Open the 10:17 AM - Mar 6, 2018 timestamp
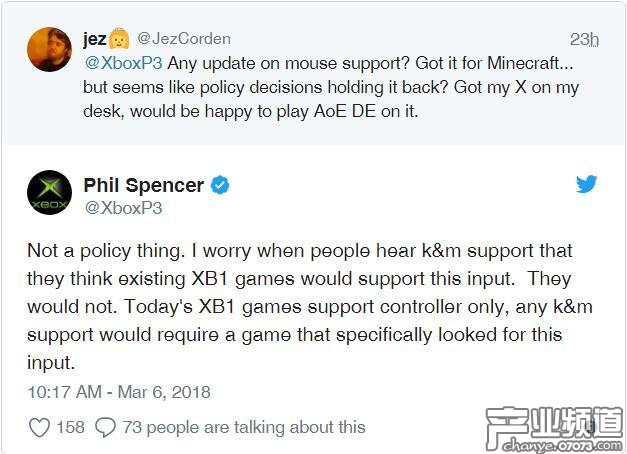 pyautogui.click(x=120, y=393)
